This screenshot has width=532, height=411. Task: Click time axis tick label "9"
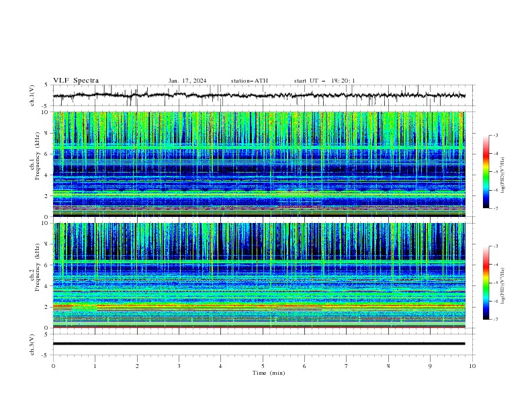(x=430, y=366)
